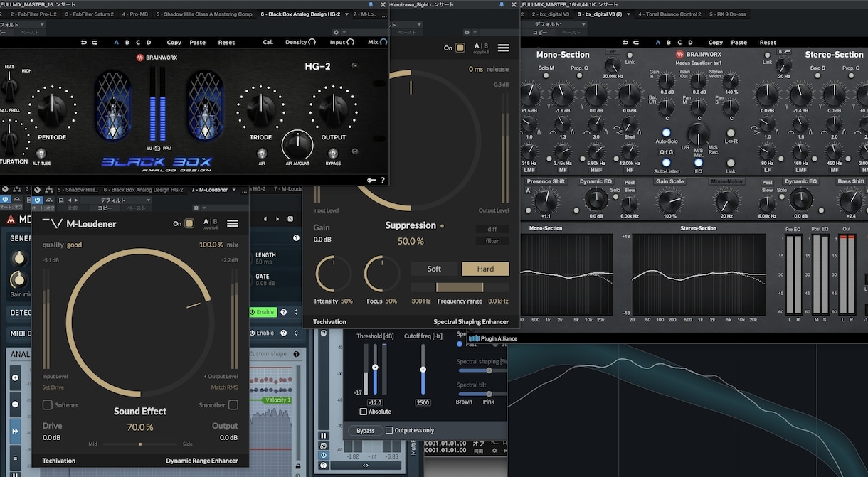
Task: Switch to the 4 - Tonal Balance Control 2 tab
Action: point(669,14)
